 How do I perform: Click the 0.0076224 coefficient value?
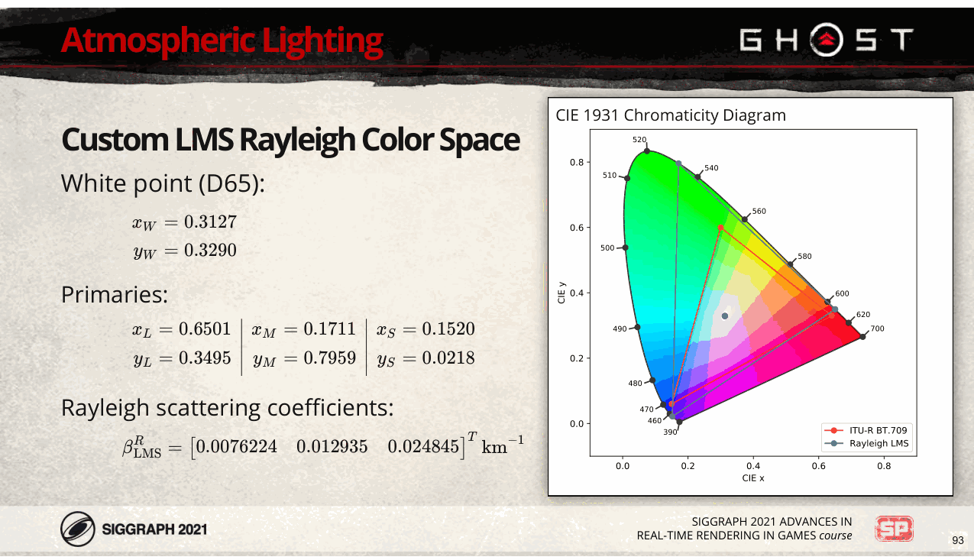(237, 446)
